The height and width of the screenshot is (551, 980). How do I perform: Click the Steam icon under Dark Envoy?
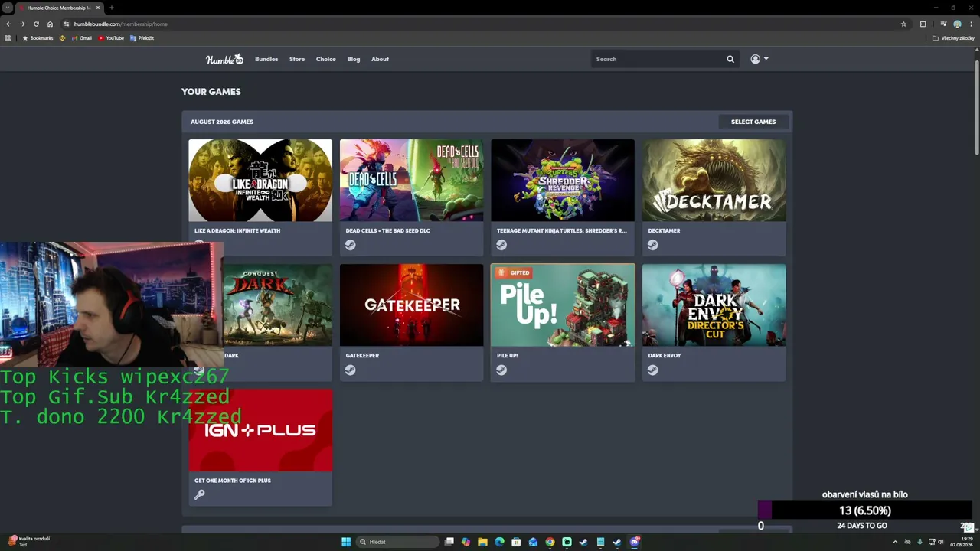[x=652, y=370]
